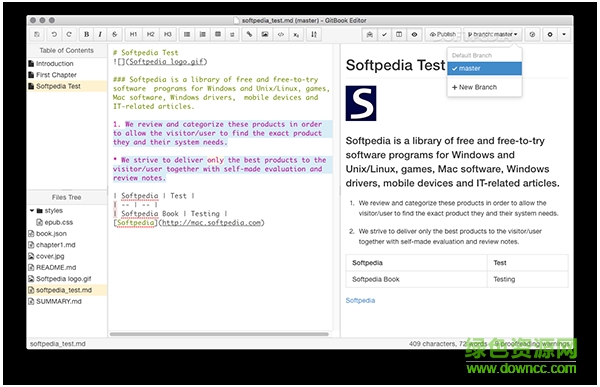The width and height of the screenshot is (600, 387).
Task: Create a New Branch from the menu
Action: [484, 87]
